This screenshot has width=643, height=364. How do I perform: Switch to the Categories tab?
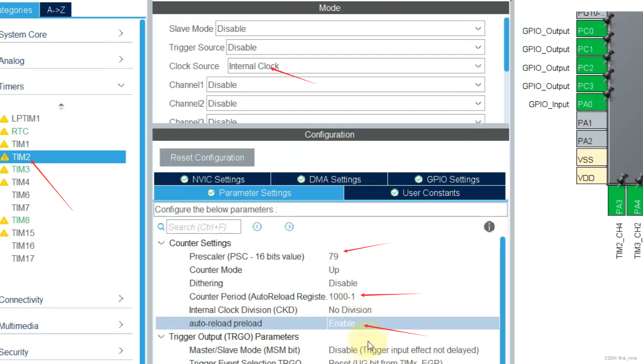pyautogui.click(x=19, y=10)
